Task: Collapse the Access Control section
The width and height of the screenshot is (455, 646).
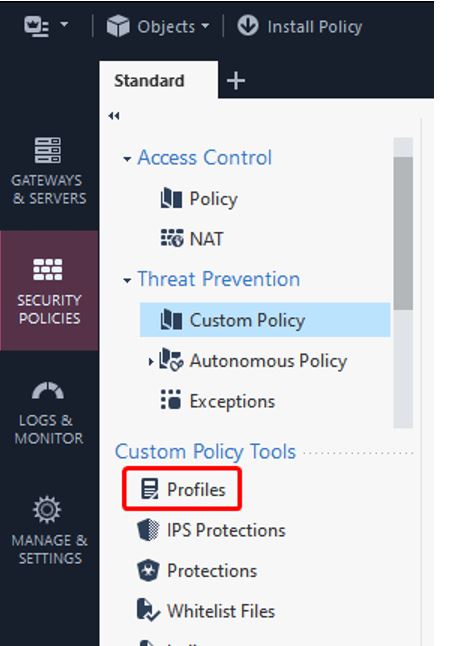Action: (127, 159)
